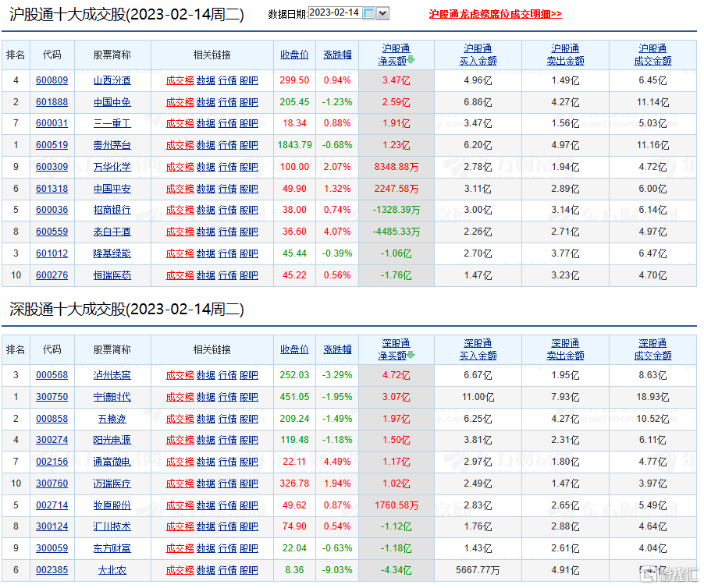Open 成交榜 link for 山西汾酒

click(x=180, y=80)
